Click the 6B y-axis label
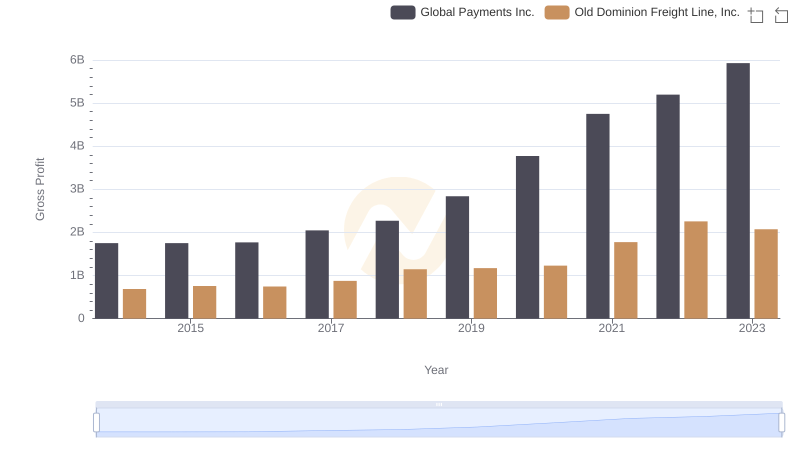 [x=77, y=60]
